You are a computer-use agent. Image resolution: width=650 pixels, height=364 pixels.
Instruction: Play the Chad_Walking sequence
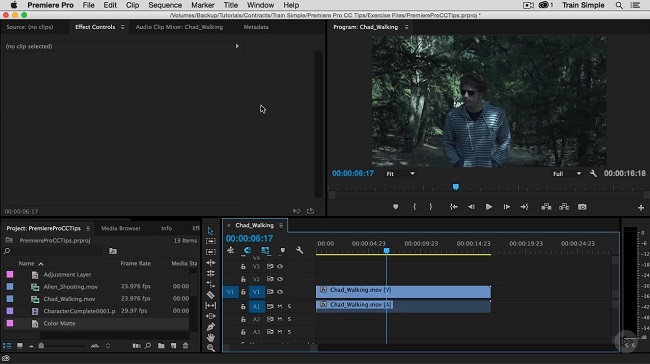tap(489, 206)
